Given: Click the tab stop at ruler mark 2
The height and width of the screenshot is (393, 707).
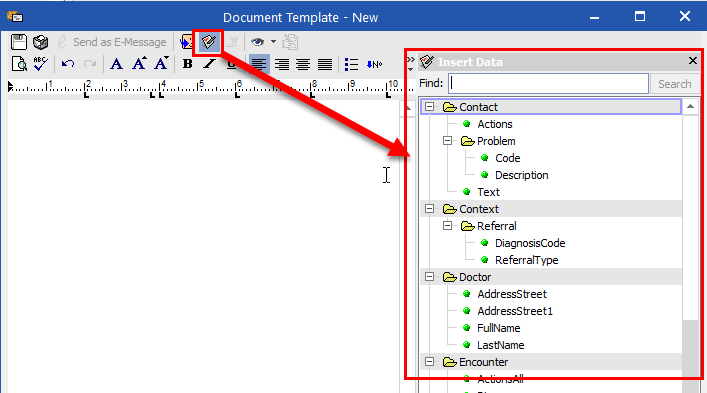Looking at the screenshot, I should [x=87, y=95].
